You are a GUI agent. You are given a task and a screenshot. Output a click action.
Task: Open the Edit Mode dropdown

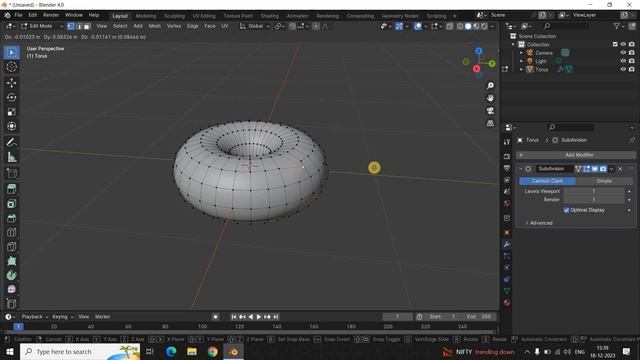pyautogui.click(x=42, y=26)
